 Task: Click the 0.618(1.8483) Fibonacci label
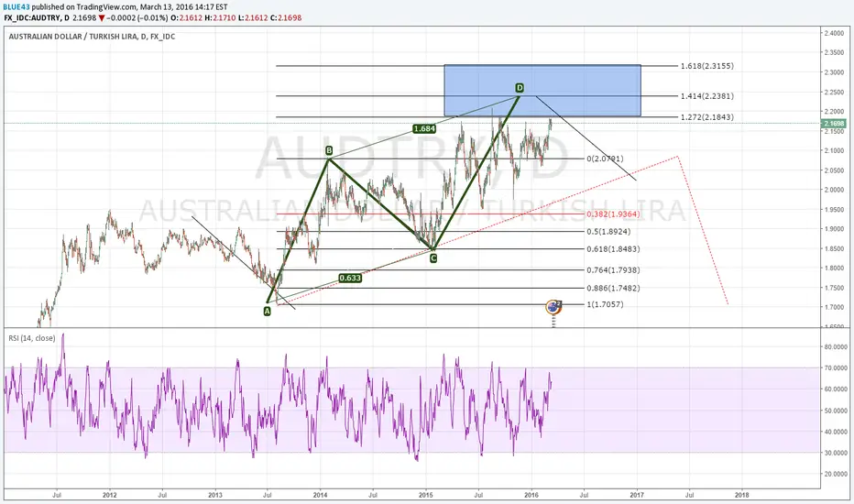click(613, 249)
